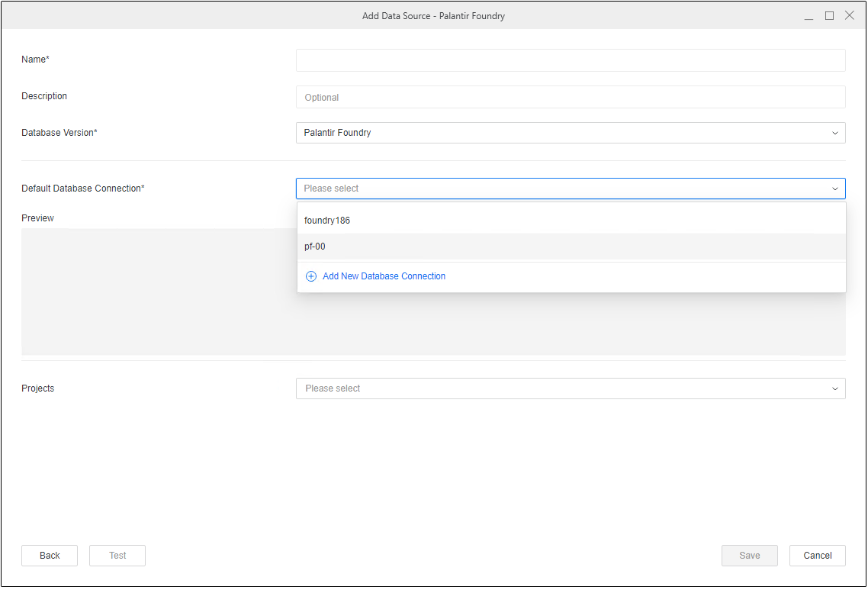Click the window title Add Data Source - Palantir Foundry
868x590 pixels.
pos(433,16)
